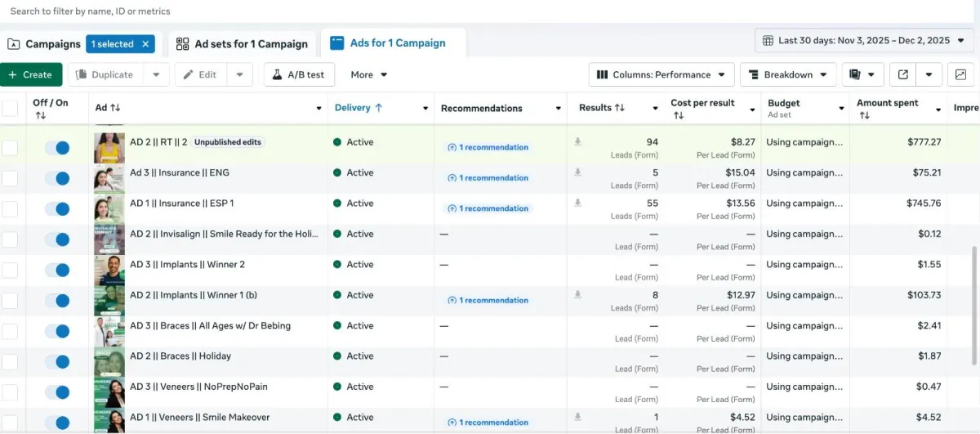Clear the '1 selected' campaign filter X
Viewport: 980px width, 434px height.
pos(145,44)
